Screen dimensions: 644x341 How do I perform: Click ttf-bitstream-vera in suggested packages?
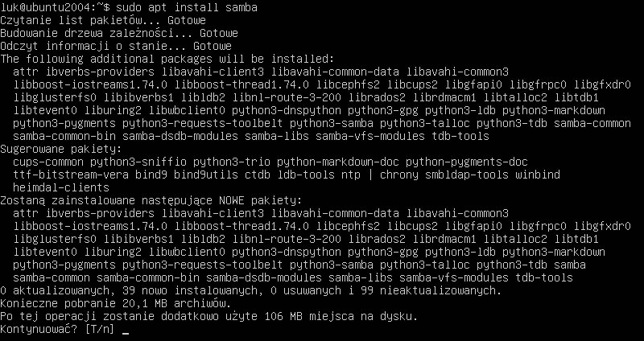tap(71, 175)
